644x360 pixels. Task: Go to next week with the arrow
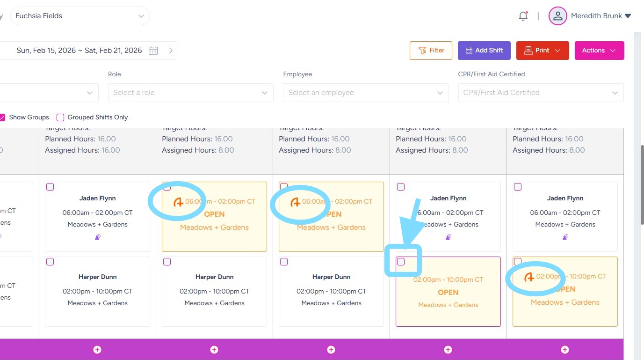pos(171,51)
